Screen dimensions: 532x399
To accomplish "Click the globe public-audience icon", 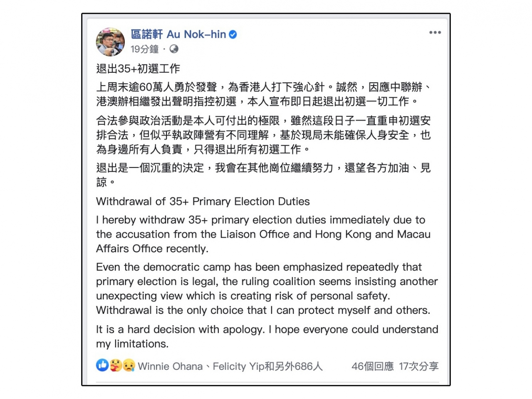I will tap(174, 49).
